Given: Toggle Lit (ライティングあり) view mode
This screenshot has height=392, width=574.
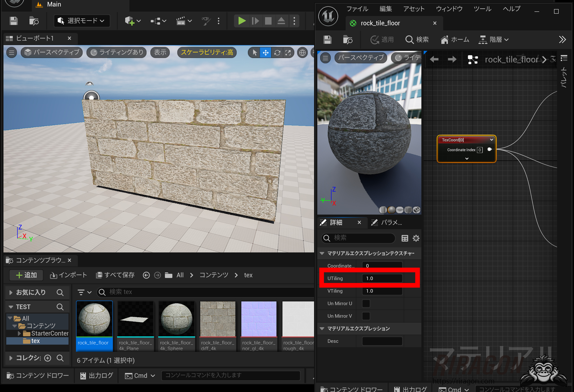Looking at the screenshot, I should pos(117,52).
